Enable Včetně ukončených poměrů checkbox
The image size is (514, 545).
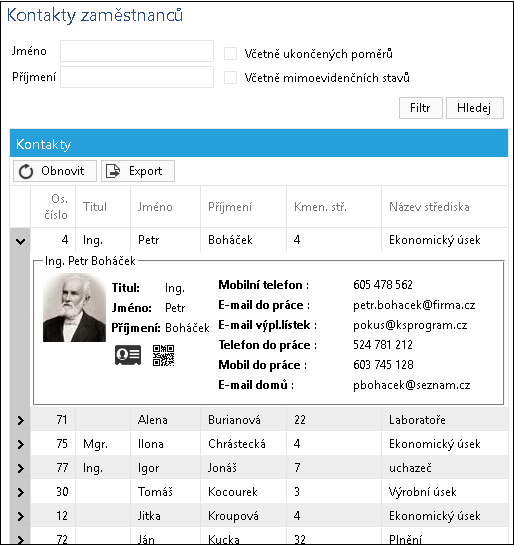pos(230,54)
